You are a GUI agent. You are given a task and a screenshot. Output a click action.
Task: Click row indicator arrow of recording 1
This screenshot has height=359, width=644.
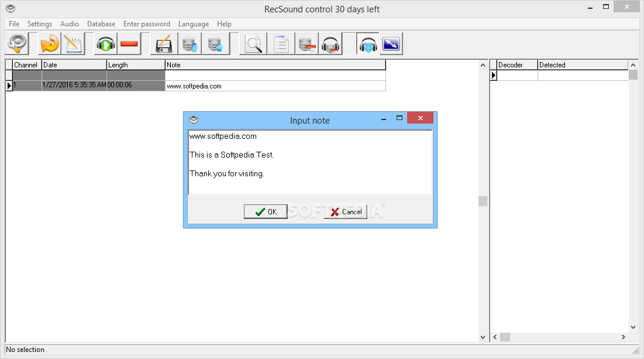9,86
